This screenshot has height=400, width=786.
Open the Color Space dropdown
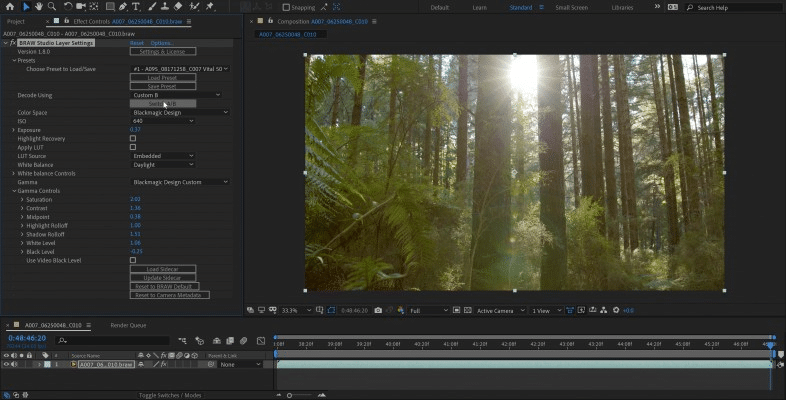click(x=180, y=112)
